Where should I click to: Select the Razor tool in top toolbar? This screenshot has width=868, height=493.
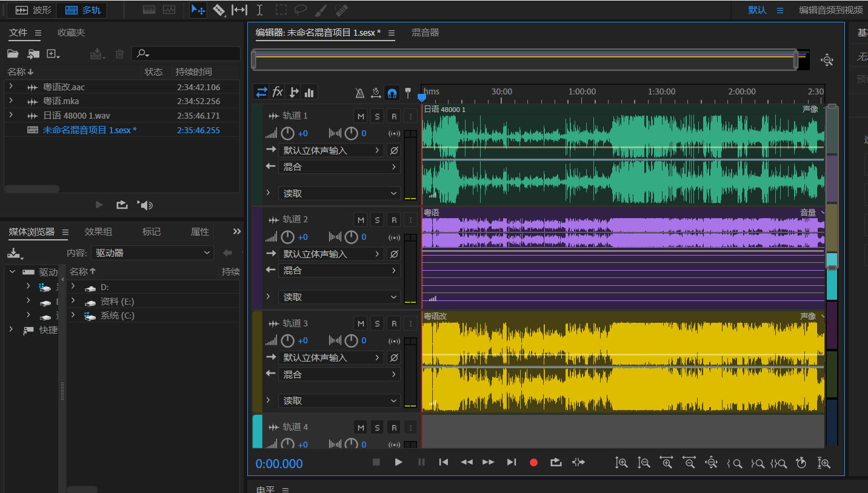tap(219, 10)
